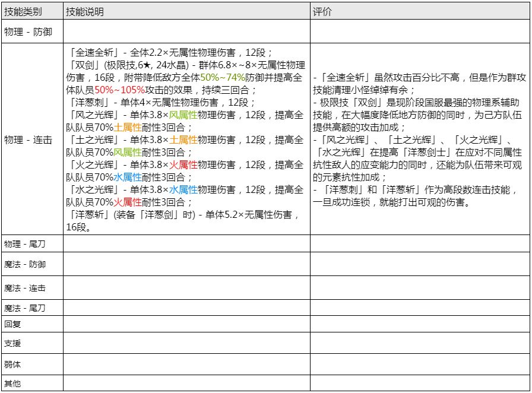
Task: Click the 「土之光辉」 skill description line
Action: pos(185,146)
